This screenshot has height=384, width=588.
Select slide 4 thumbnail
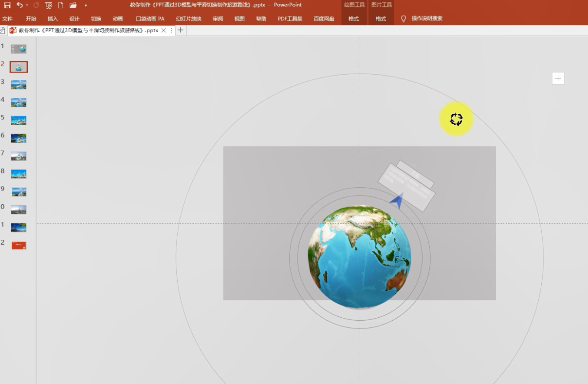click(19, 102)
